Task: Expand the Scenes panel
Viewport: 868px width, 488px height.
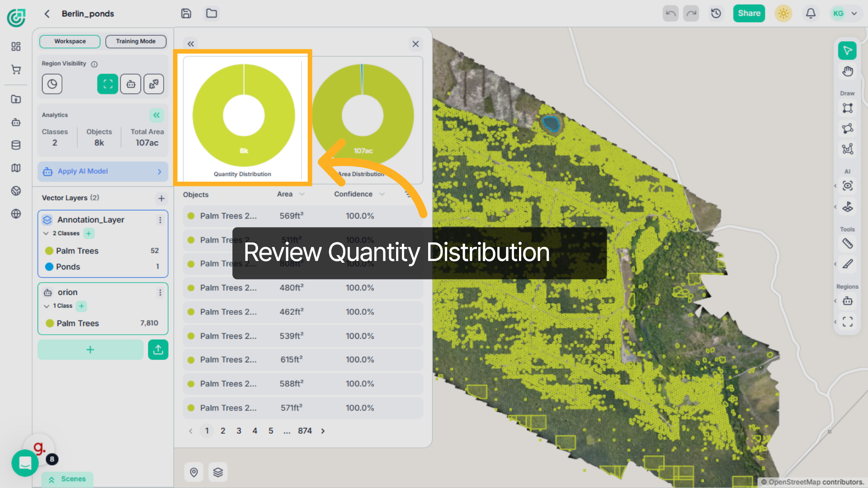Action: 67,479
